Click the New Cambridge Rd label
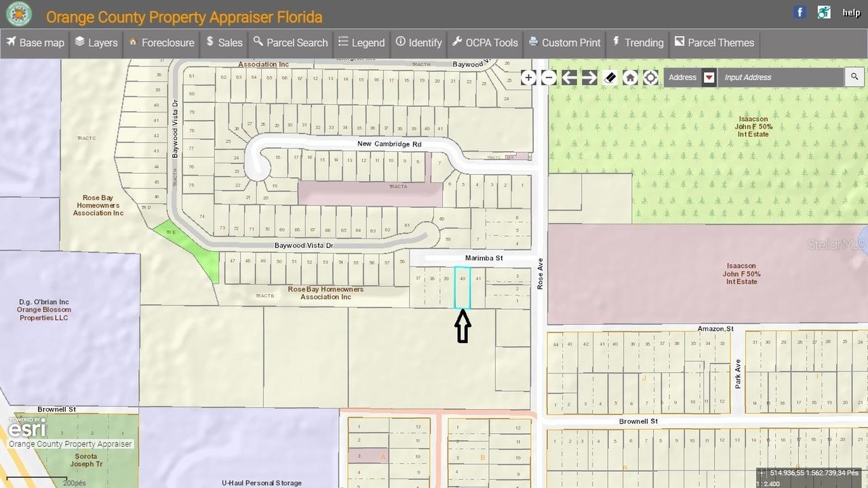Viewport: 868px width, 488px height. tap(389, 144)
